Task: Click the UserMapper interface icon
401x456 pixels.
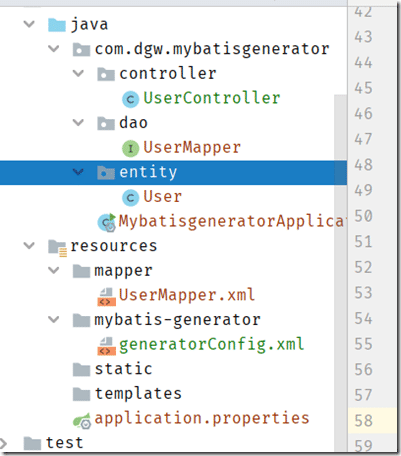Action: (x=130, y=148)
